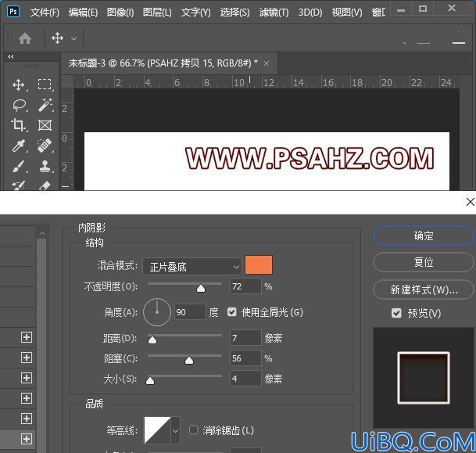Image resolution: width=476 pixels, height=453 pixels.
Task: Select the Eraser tool
Action: click(x=45, y=185)
